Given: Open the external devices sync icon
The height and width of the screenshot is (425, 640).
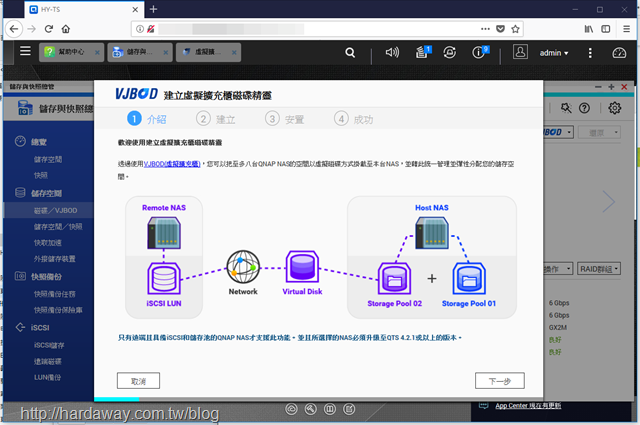Looking at the screenshot, I should (x=449, y=52).
